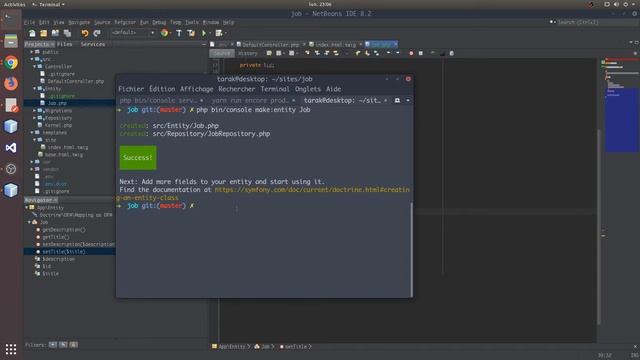Collapse the templates folder node

click(x=32, y=132)
